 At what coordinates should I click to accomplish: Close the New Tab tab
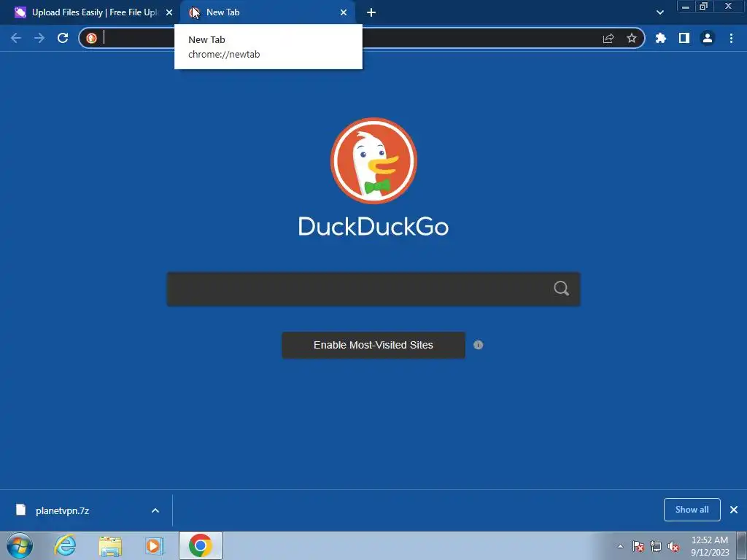[344, 13]
